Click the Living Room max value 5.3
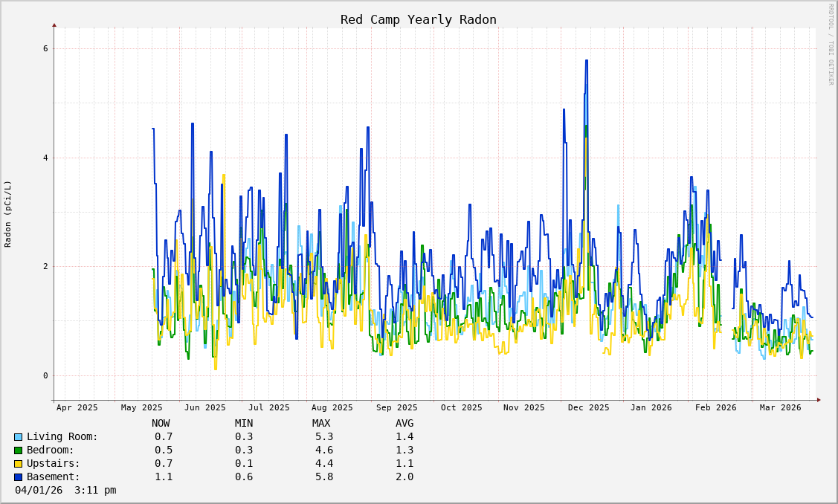838x504 pixels. [324, 437]
